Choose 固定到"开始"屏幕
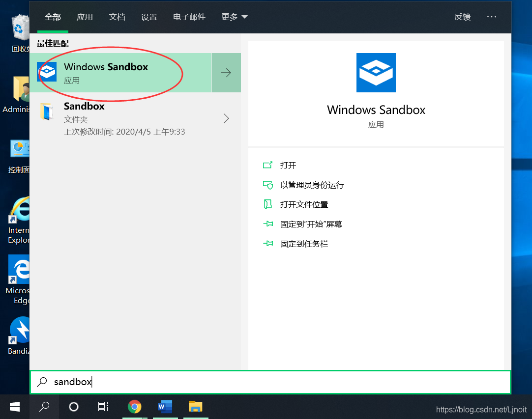The width and height of the screenshot is (532, 419). [x=311, y=224]
